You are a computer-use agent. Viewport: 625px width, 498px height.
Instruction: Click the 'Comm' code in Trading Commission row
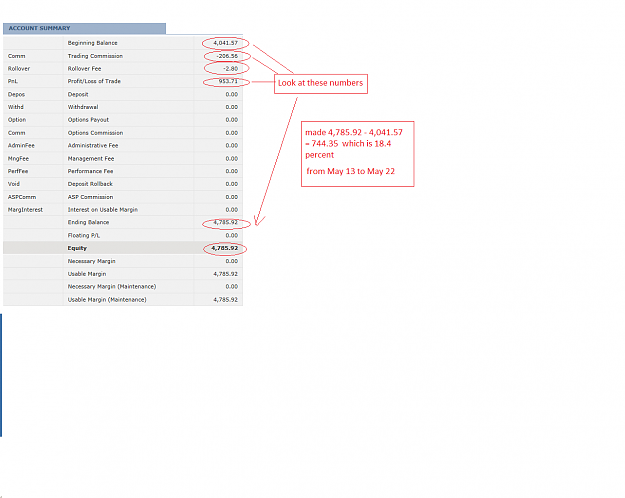coord(16,56)
